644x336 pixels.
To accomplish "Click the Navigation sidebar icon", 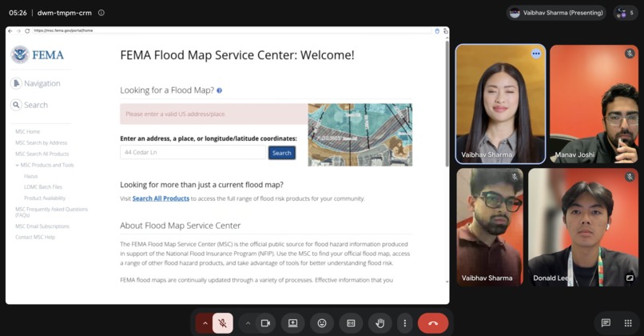I will pos(16,83).
